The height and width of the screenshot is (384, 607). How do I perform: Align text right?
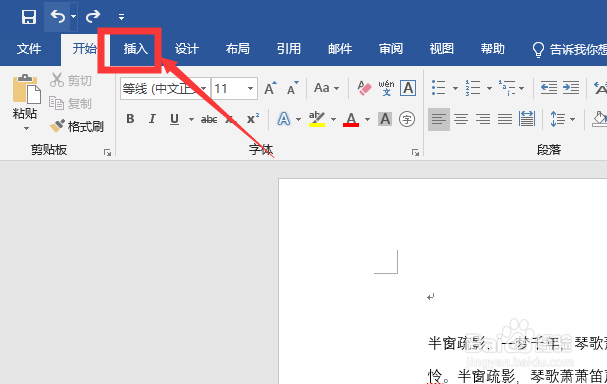[483, 119]
